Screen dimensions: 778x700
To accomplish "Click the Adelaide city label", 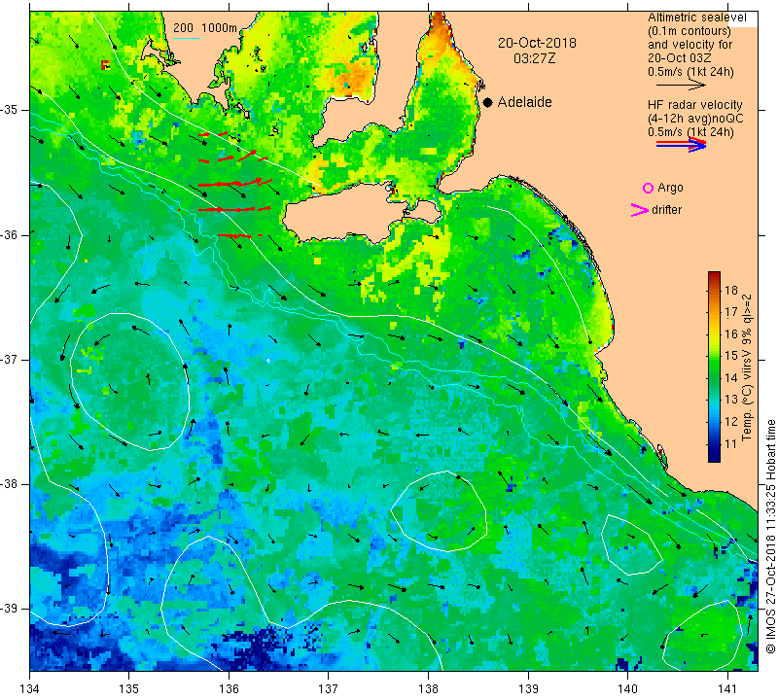I will click(x=524, y=102).
